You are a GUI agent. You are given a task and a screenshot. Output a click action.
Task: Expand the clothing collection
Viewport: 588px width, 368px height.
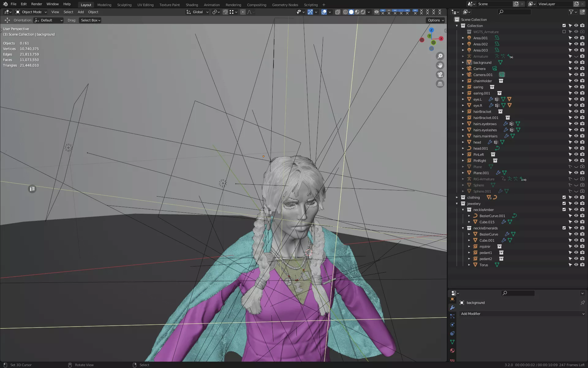click(x=457, y=197)
